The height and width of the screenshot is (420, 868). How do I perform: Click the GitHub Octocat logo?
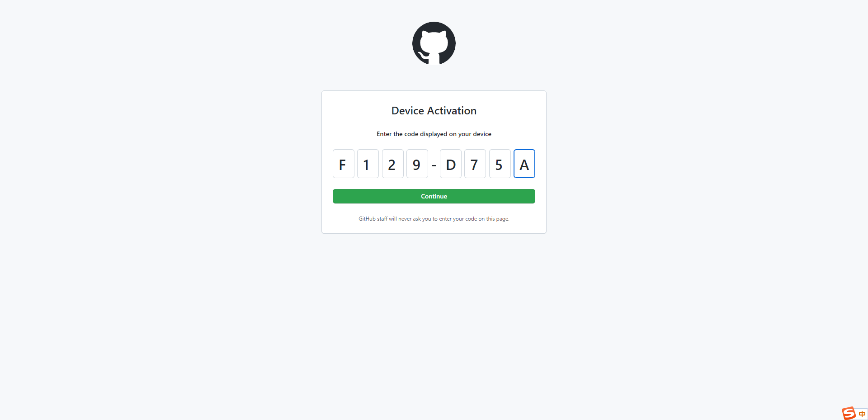pos(434,43)
